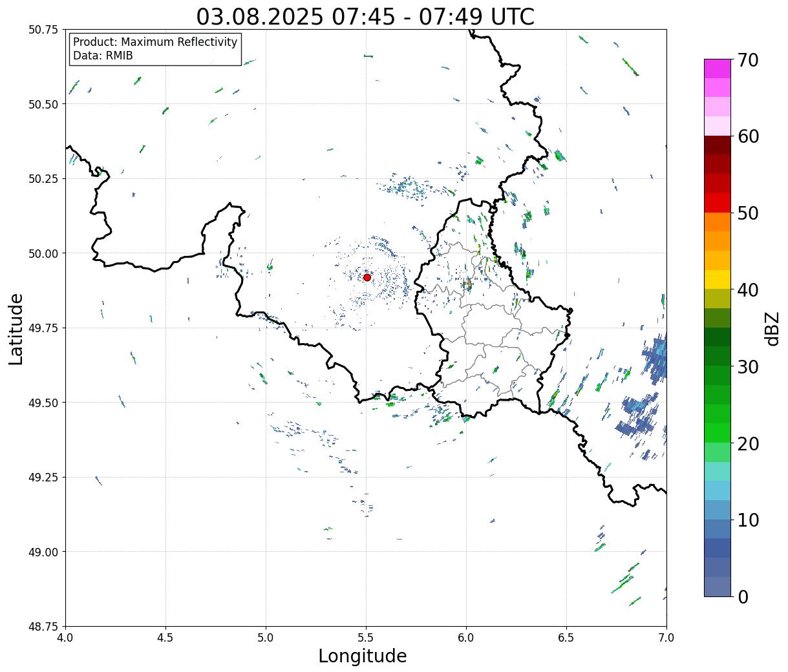
Task: Click the latitude 48.75 tick label
Action: (x=43, y=627)
